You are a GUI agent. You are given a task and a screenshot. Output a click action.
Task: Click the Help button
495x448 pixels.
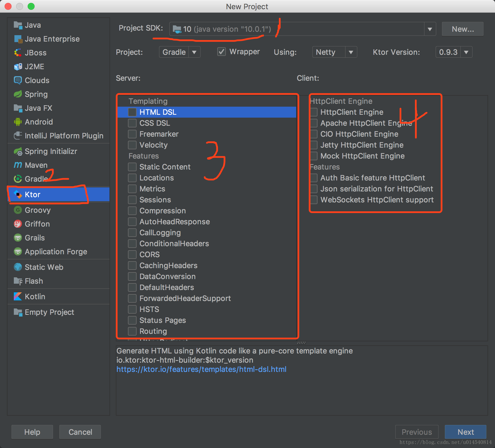(32, 432)
